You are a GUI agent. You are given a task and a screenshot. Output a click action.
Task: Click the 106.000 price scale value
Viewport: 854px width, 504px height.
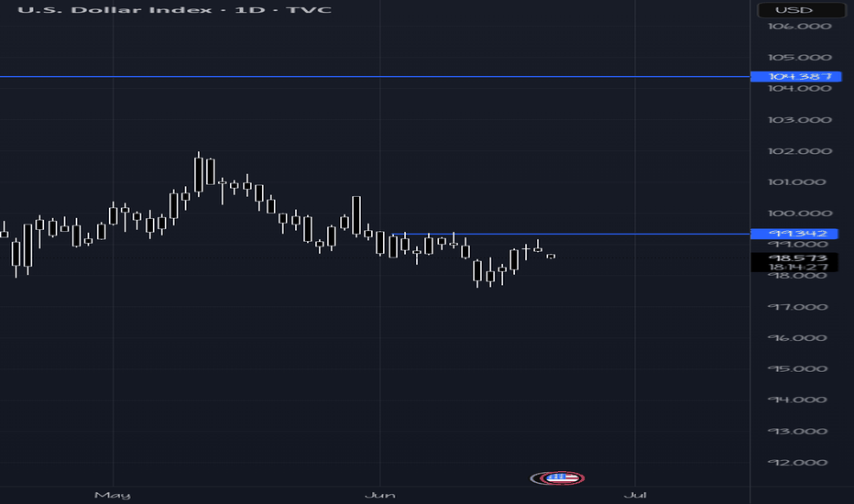[x=800, y=27]
